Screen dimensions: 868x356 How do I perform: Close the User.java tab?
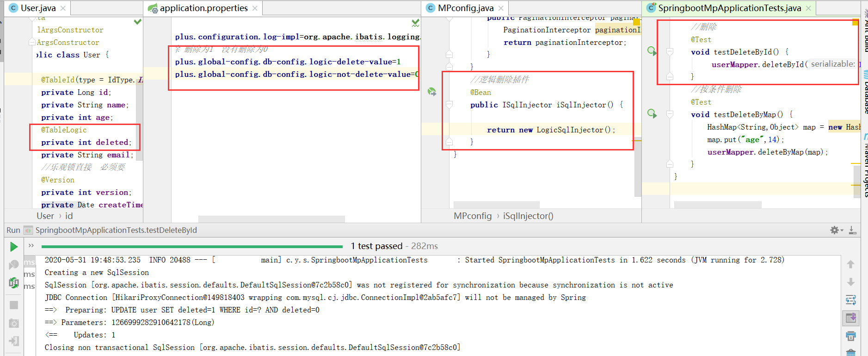coord(63,8)
